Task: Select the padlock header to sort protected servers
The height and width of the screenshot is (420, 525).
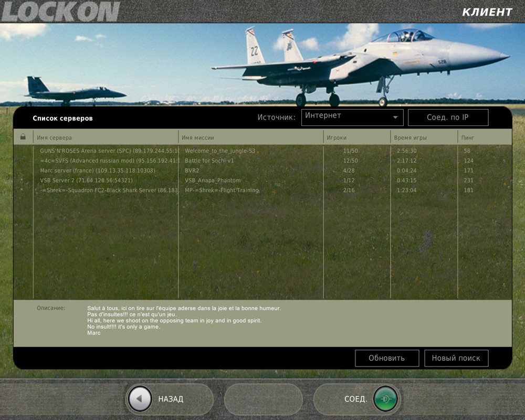Action: [23, 136]
